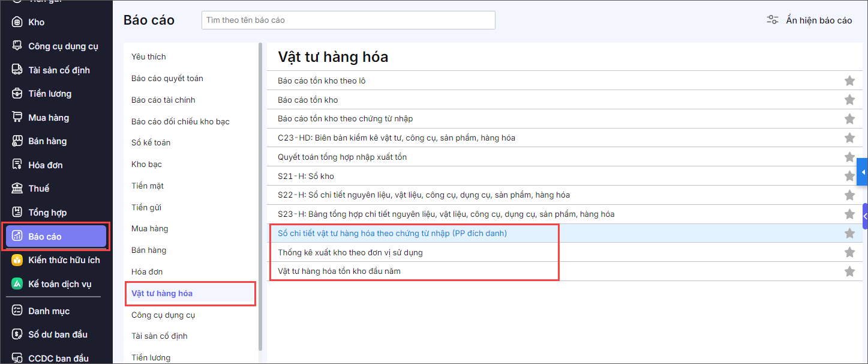
Task: Click the Báo cáo chart icon
Action: click(x=17, y=236)
